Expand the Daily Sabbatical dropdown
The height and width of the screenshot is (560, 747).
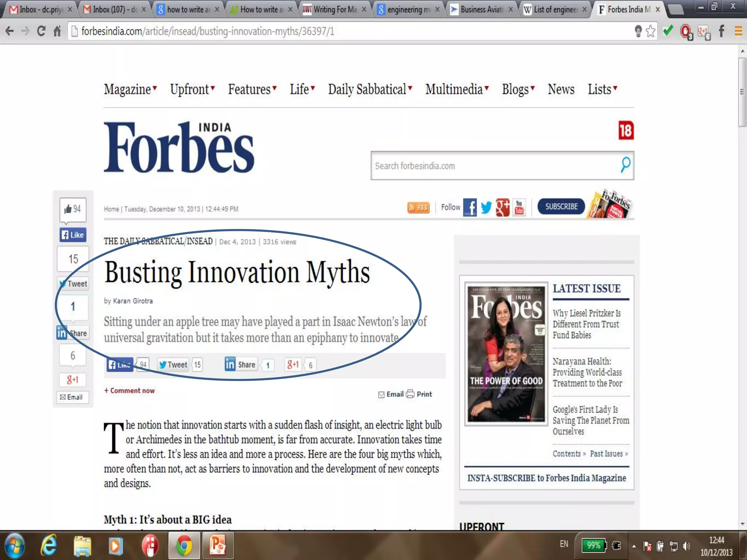(370, 89)
